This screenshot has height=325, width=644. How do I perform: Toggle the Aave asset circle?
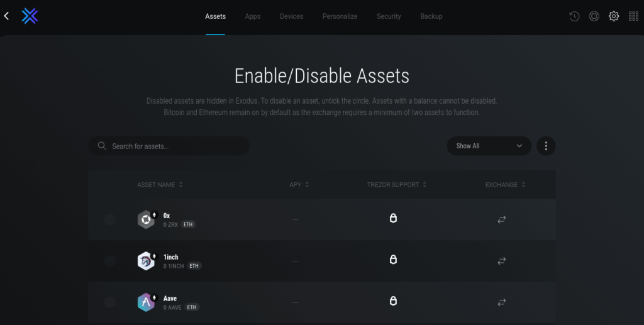tap(110, 302)
